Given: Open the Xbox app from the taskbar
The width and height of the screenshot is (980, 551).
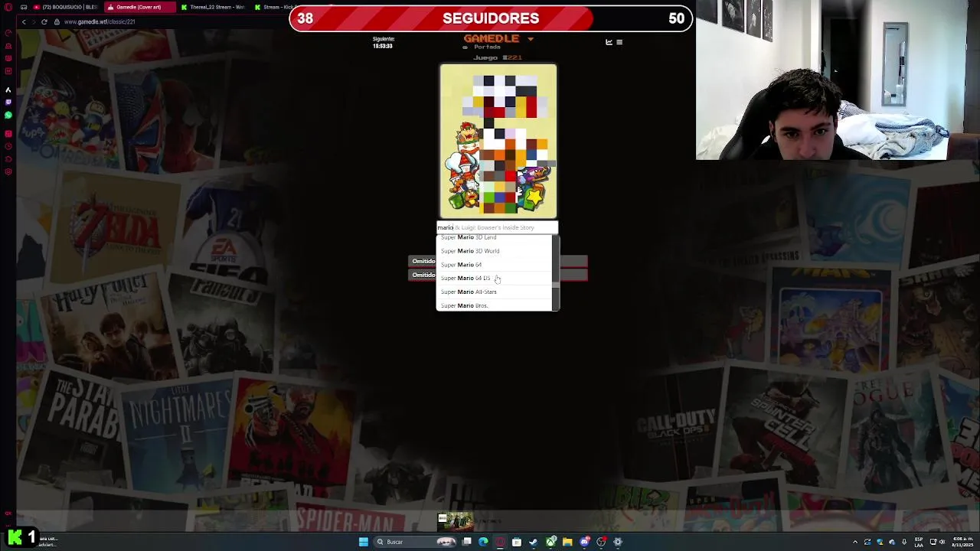Looking at the screenshot, I should 550,542.
